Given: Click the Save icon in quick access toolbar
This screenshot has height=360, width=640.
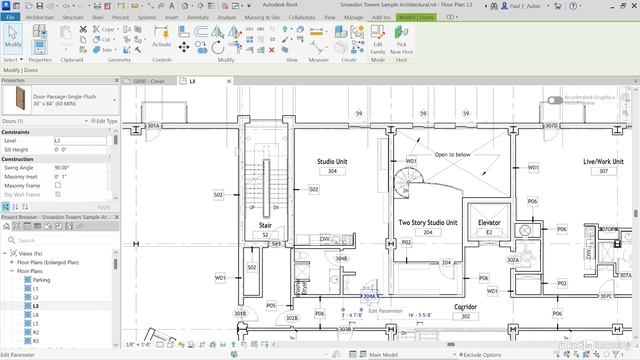Looking at the screenshot, I should [x=40, y=6].
